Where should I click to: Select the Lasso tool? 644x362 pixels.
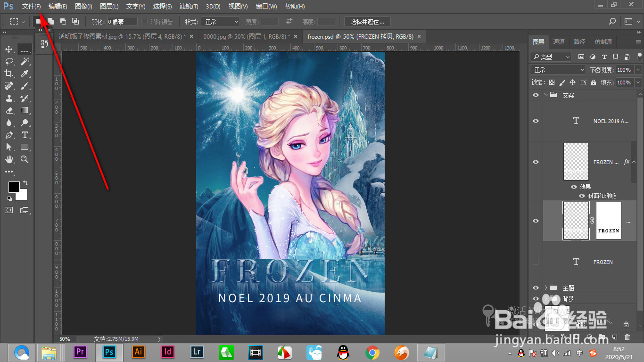[9, 62]
